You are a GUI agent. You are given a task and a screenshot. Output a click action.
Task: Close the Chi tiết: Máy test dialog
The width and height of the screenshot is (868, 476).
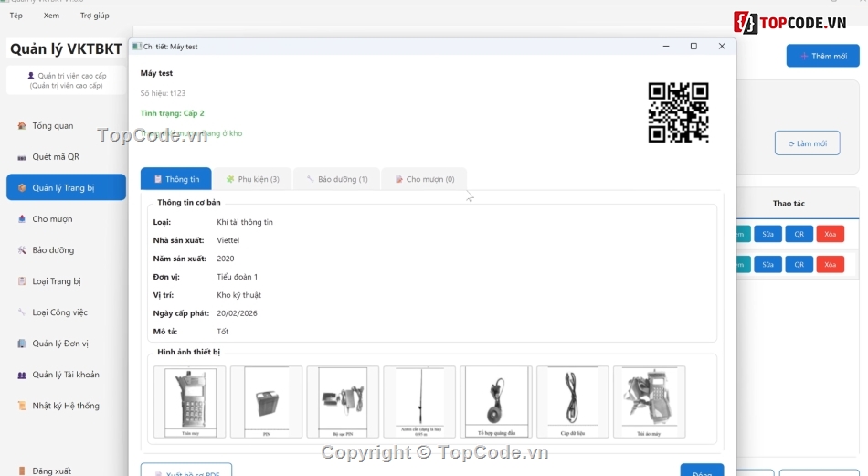click(x=722, y=47)
